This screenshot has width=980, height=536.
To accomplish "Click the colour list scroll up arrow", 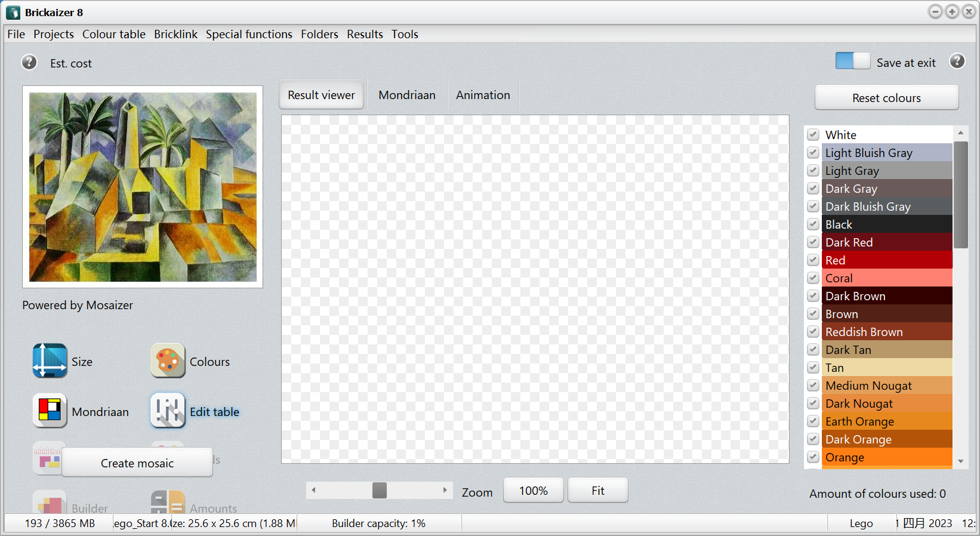I will pos(961,133).
